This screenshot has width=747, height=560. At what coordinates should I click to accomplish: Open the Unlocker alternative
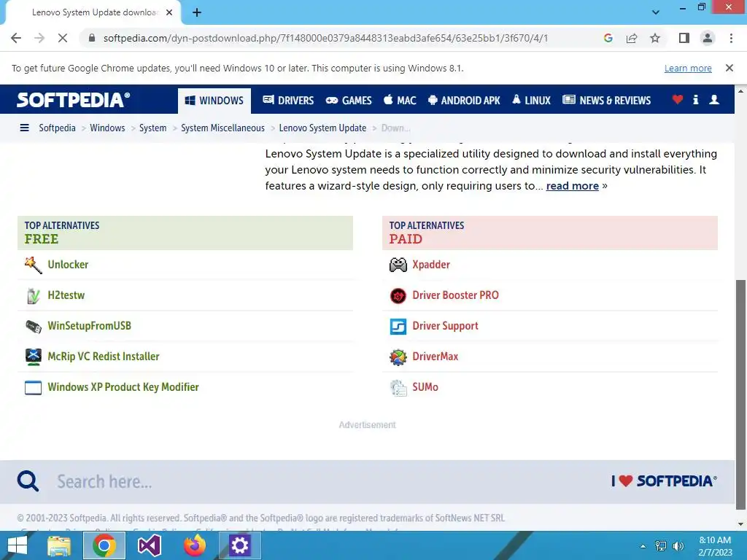(68, 264)
